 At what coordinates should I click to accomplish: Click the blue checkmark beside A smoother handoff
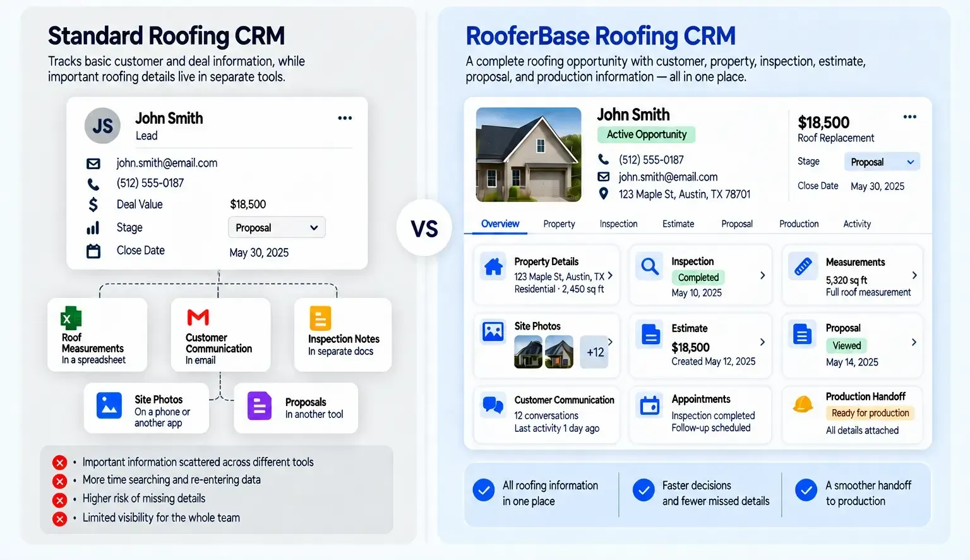(x=806, y=490)
